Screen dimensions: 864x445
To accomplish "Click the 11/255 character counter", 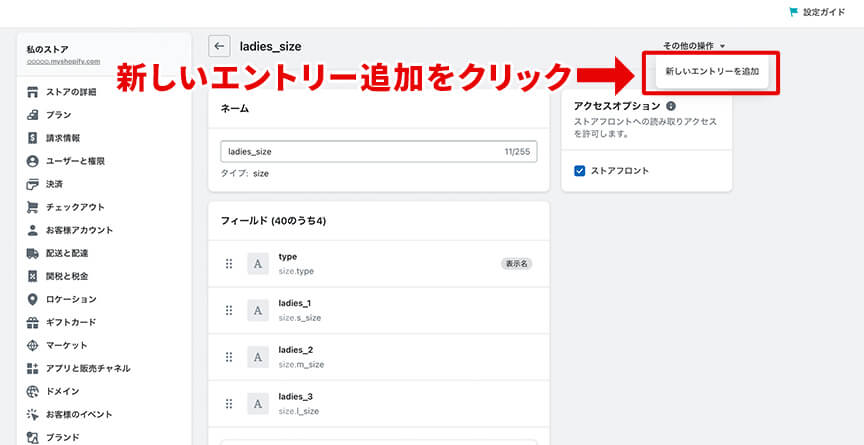I will 517,151.
